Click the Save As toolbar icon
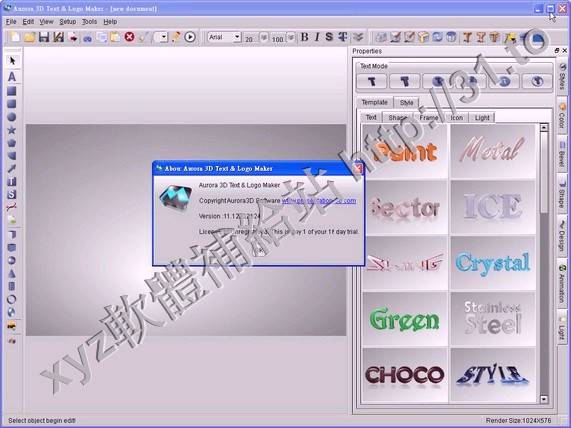Screen dimensions: 571x428 (x=58, y=37)
